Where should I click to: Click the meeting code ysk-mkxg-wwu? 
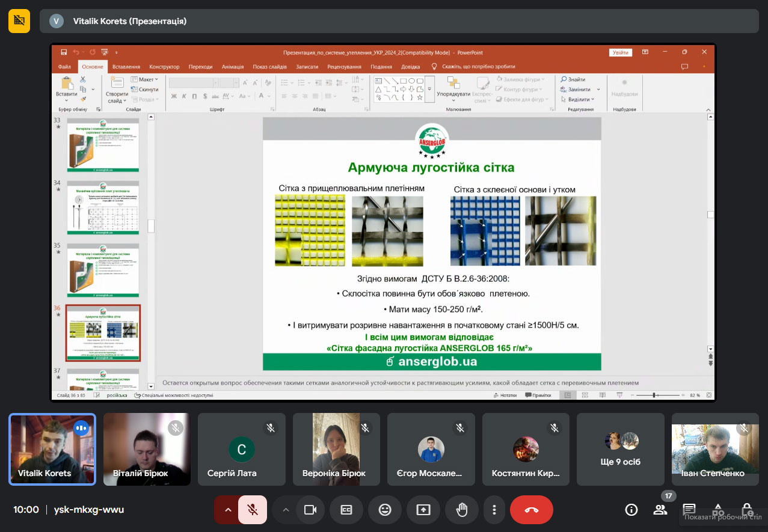[89, 510]
